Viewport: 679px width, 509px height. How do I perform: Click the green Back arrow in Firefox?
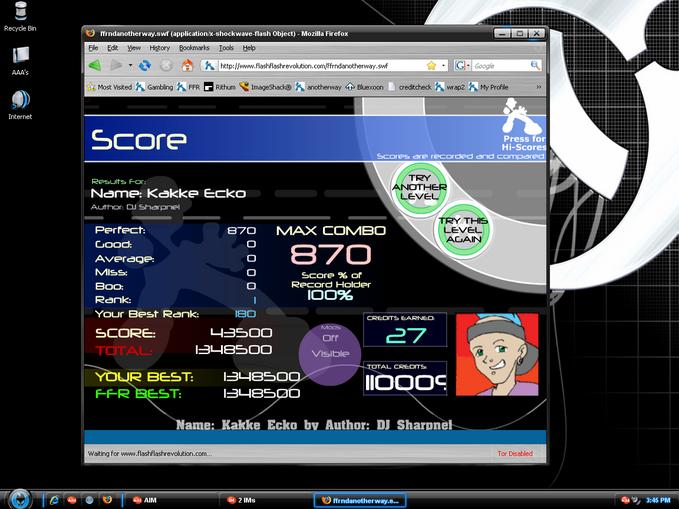point(95,65)
